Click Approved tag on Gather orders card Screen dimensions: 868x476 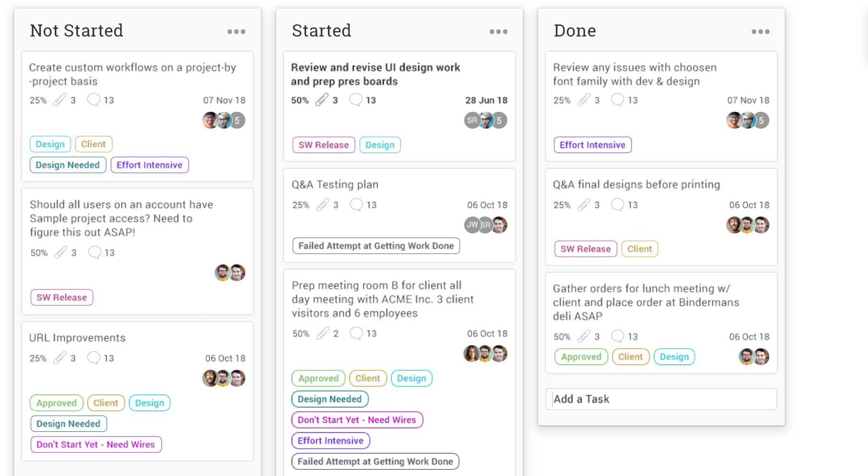click(581, 357)
